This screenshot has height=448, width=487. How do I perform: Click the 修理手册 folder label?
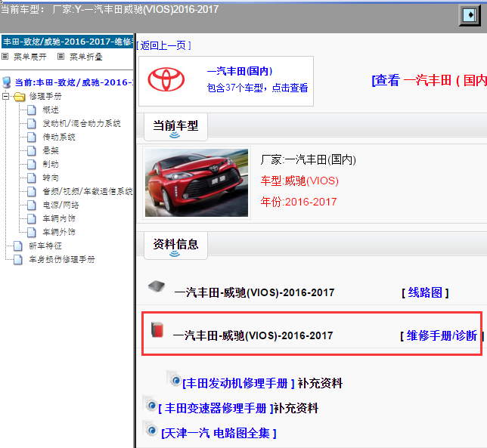tap(45, 97)
